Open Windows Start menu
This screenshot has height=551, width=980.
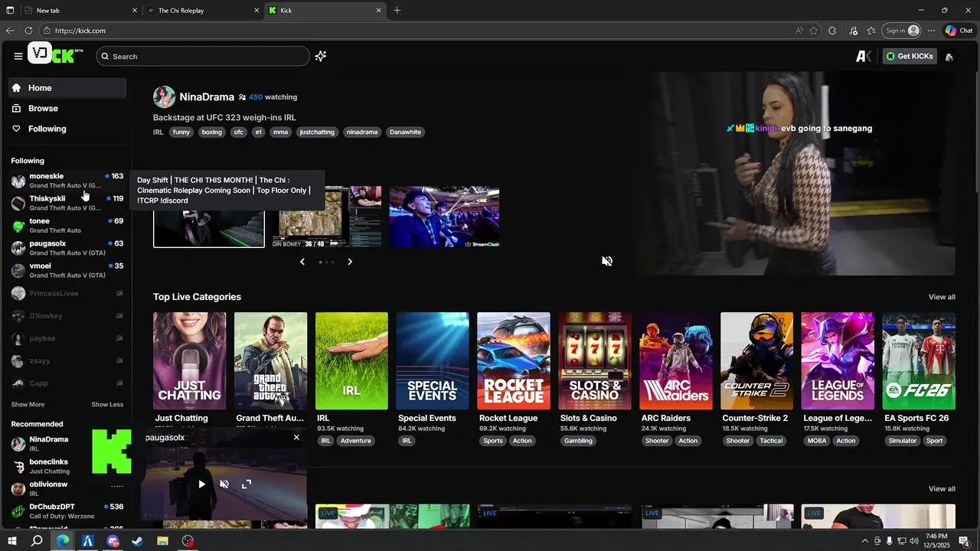pyautogui.click(x=11, y=541)
